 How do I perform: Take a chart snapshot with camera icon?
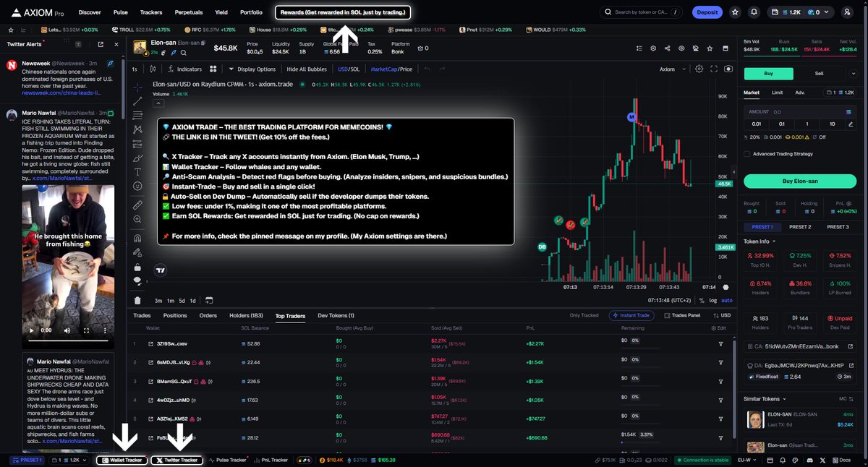pyautogui.click(x=728, y=69)
